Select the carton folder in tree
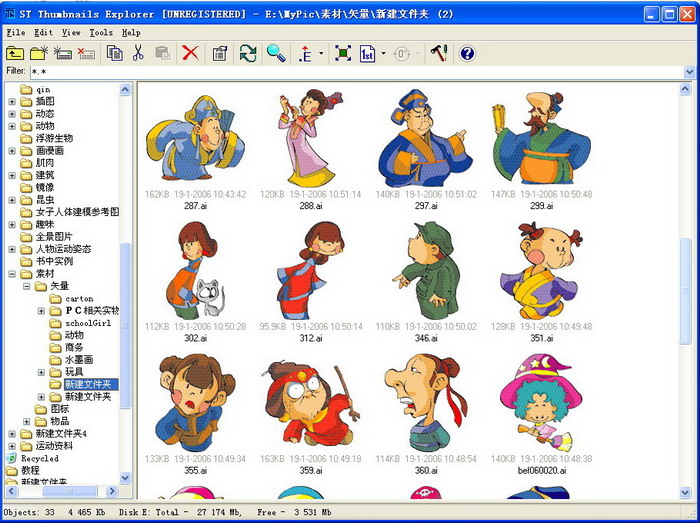The height and width of the screenshot is (523, 700). pyautogui.click(x=79, y=299)
